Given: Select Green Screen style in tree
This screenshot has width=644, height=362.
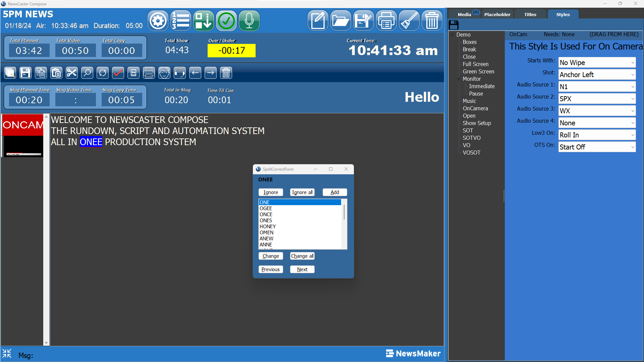Looking at the screenshot, I should pos(478,71).
